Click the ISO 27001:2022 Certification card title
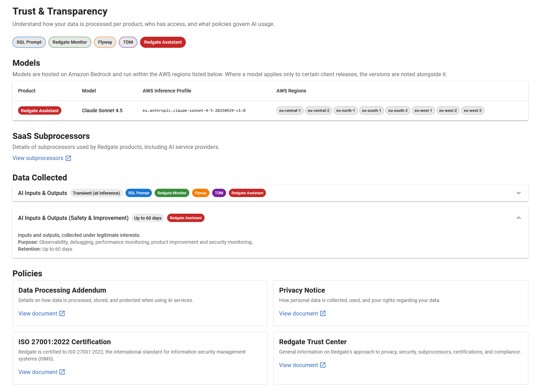This screenshot has width=536, height=392. pos(64,342)
